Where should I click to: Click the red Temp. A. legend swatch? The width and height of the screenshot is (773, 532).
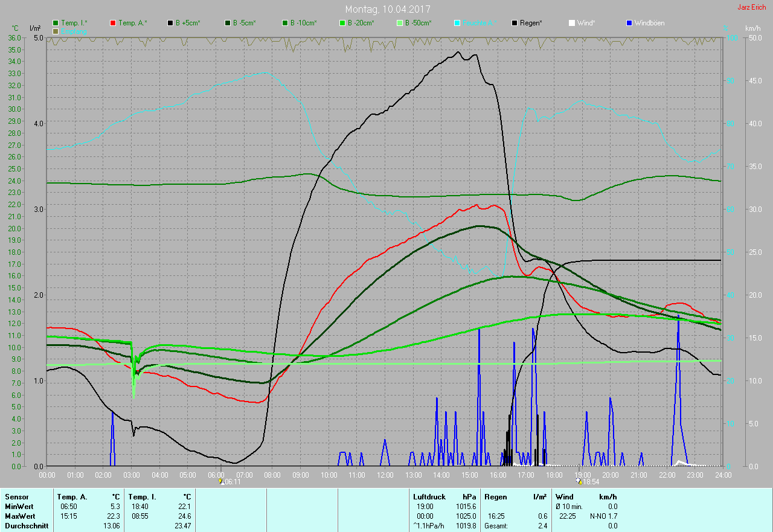point(114,23)
